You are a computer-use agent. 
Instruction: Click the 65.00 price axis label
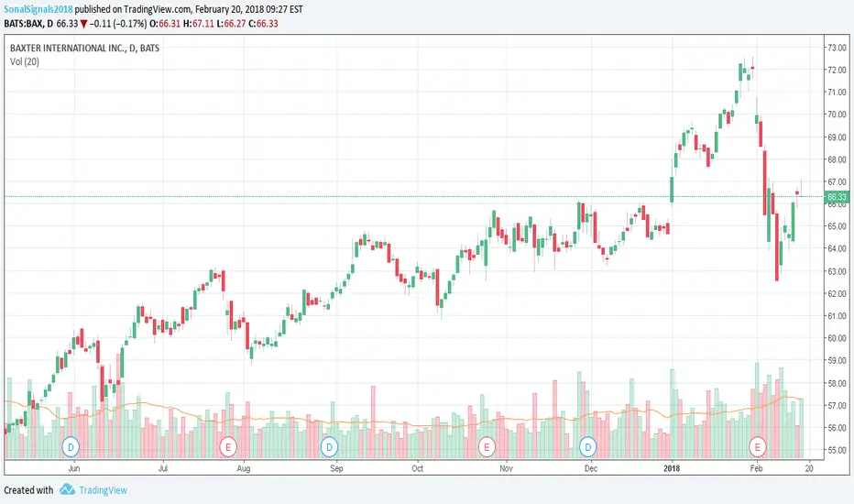[x=837, y=226]
